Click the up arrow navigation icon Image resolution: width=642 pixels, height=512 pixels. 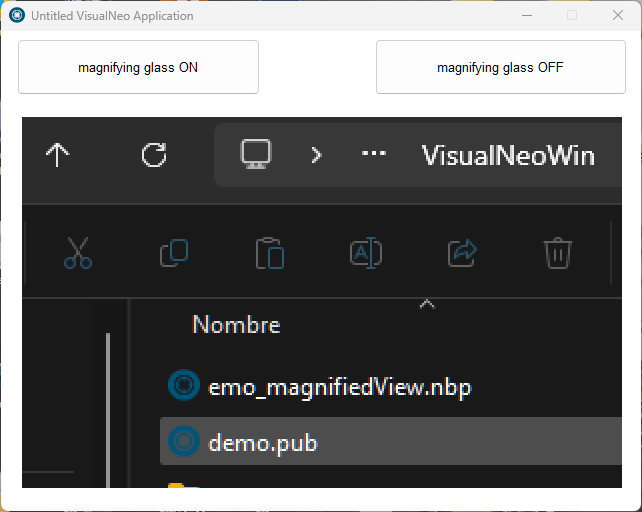point(57,155)
